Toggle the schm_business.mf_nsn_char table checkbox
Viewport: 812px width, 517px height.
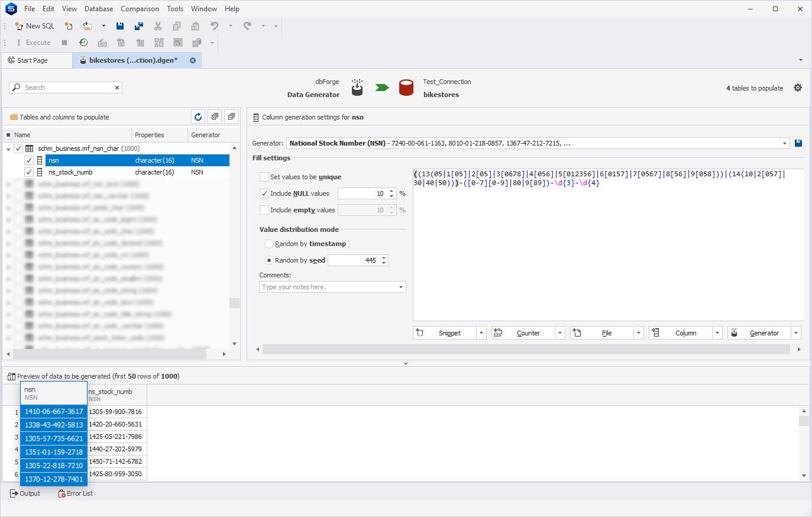click(x=18, y=148)
